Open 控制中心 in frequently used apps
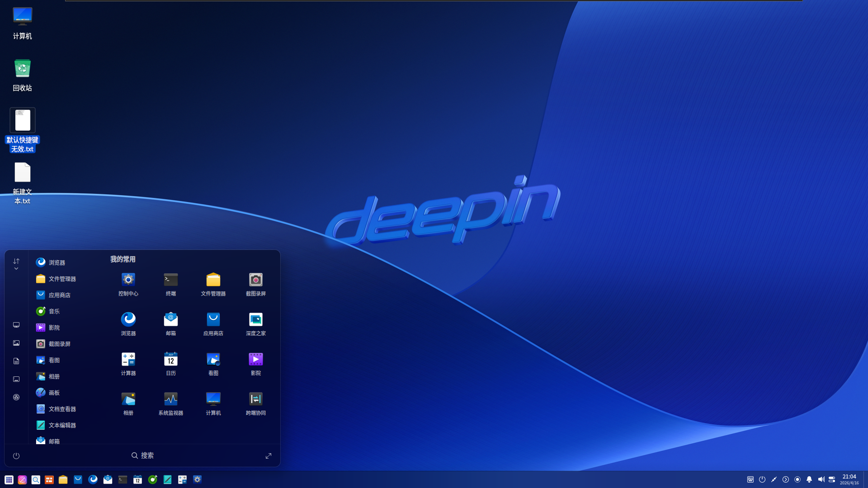Image resolution: width=868 pixels, height=488 pixels. (128, 280)
